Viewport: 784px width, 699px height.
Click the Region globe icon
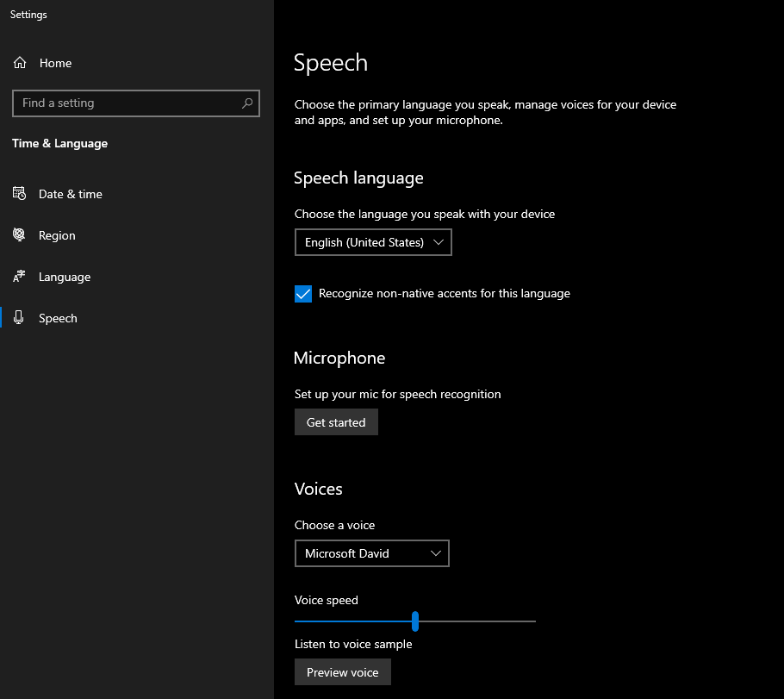20,235
